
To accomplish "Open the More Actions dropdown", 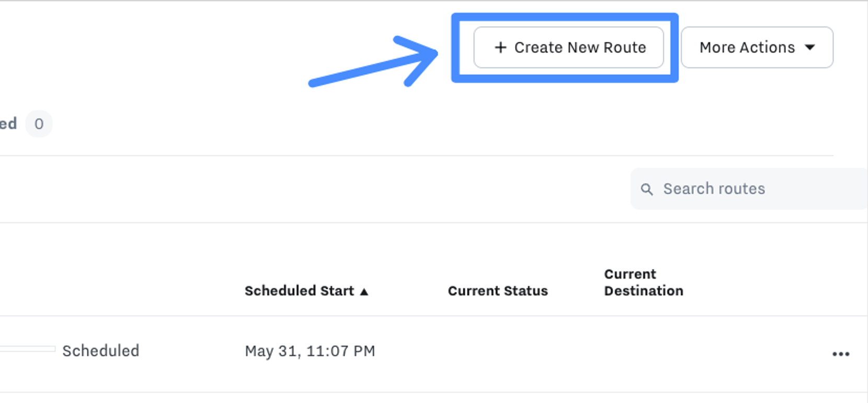I will point(747,48).
